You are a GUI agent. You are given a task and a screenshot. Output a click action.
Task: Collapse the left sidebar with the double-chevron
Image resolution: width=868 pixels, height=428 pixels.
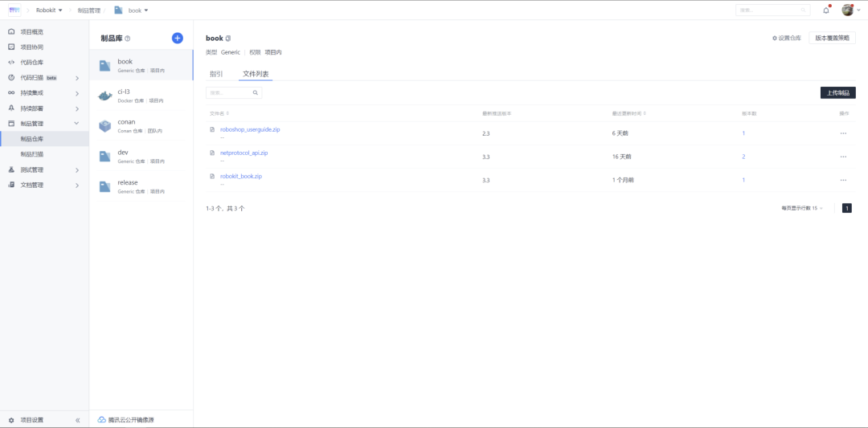pos(78,420)
